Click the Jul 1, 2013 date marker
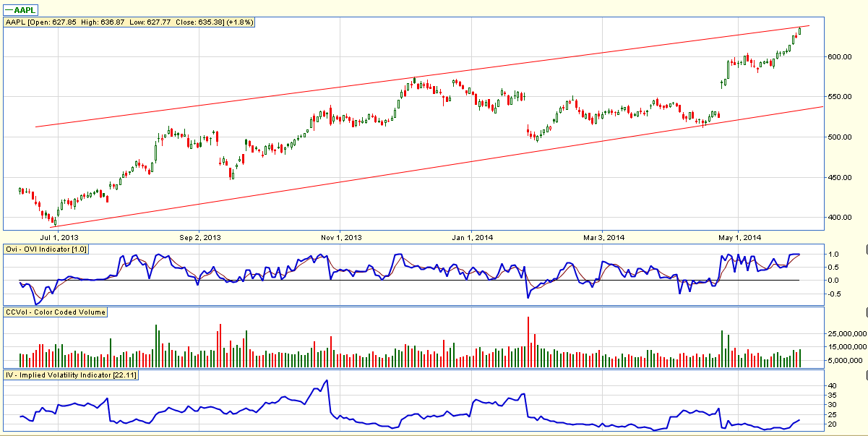868x436 pixels. (x=60, y=237)
